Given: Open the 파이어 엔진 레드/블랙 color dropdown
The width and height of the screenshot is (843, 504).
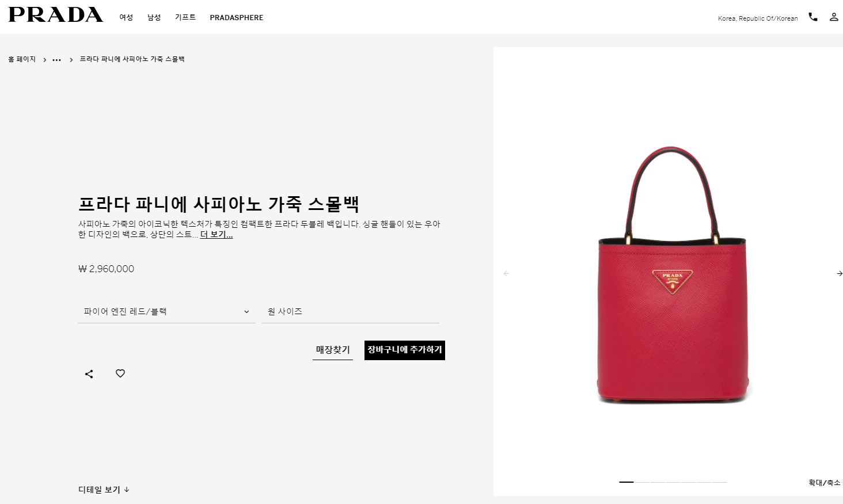Looking at the screenshot, I should [x=166, y=312].
